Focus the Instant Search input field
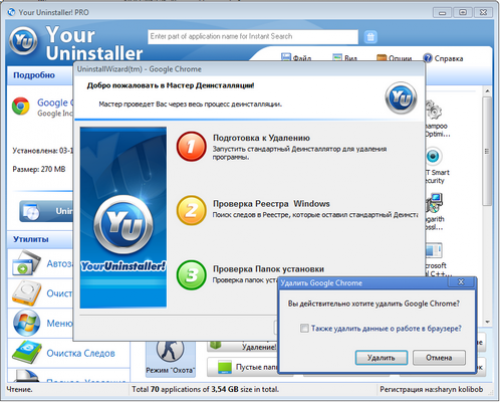This screenshot has height=402, width=500. tap(253, 37)
